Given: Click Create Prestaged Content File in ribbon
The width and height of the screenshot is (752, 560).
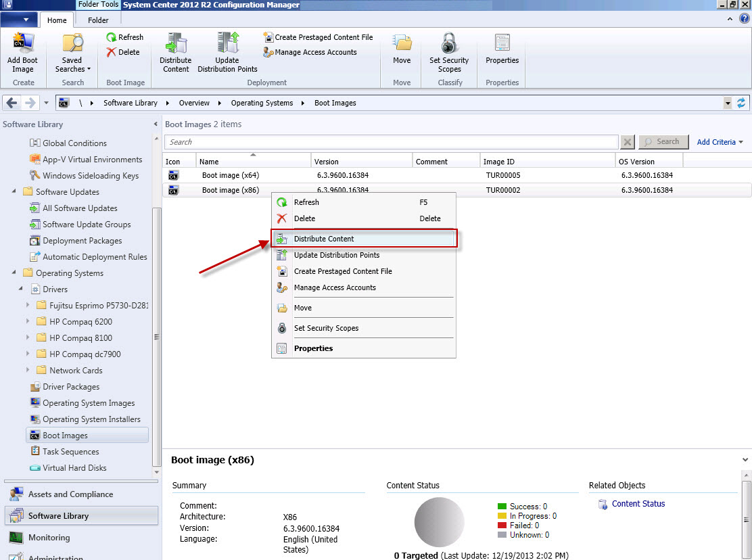Looking at the screenshot, I should coord(318,37).
